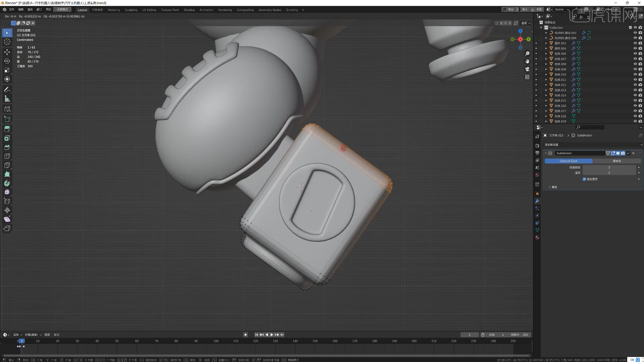Click the viewport zoom magnifier icon
The height and width of the screenshot is (362, 644).
coord(527,53)
